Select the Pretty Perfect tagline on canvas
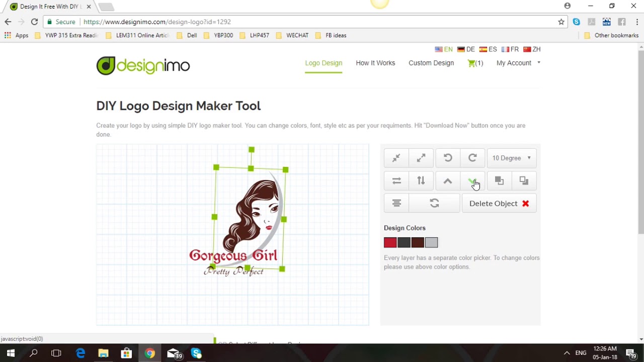Image resolution: width=644 pixels, height=362 pixels. [233, 271]
